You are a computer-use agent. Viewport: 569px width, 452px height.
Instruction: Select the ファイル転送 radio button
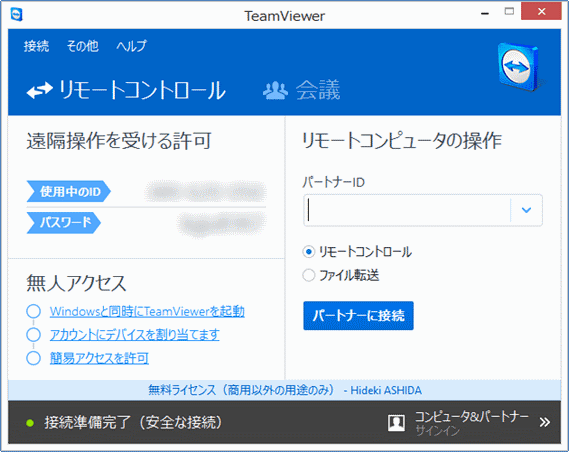click(x=308, y=275)
